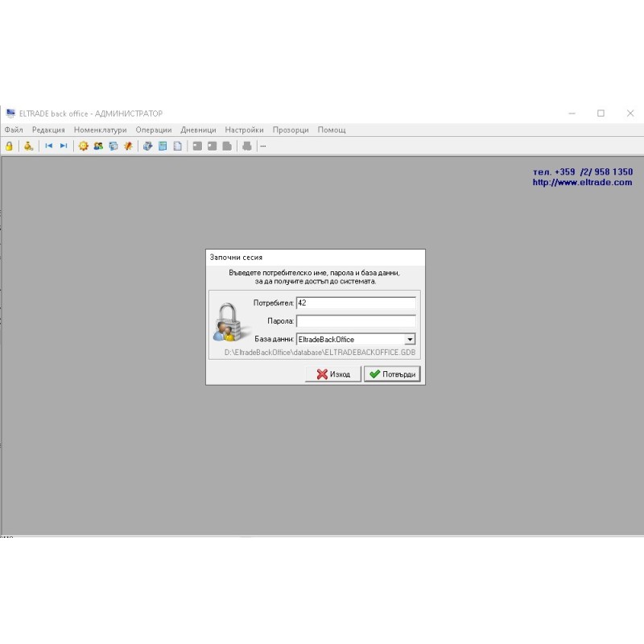Close the ELTRADE back office window
644x644 pixels.
point(630,114)
